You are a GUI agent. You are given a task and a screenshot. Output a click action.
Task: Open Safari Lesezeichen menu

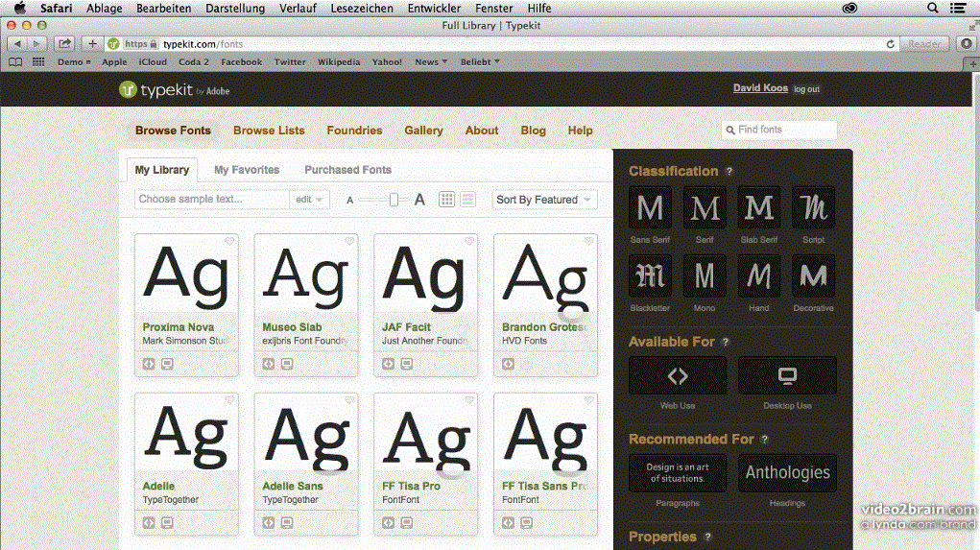(362, 8)
